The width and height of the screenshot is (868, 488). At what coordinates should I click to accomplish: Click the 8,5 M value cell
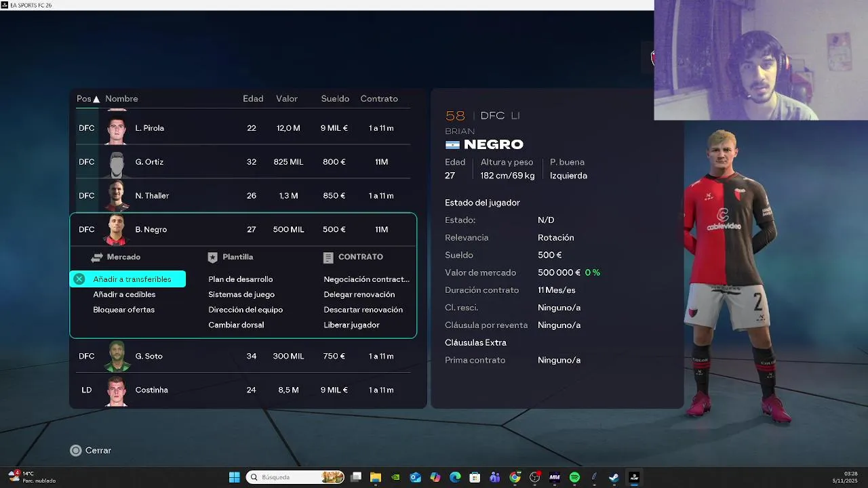[x=288, y=390]
